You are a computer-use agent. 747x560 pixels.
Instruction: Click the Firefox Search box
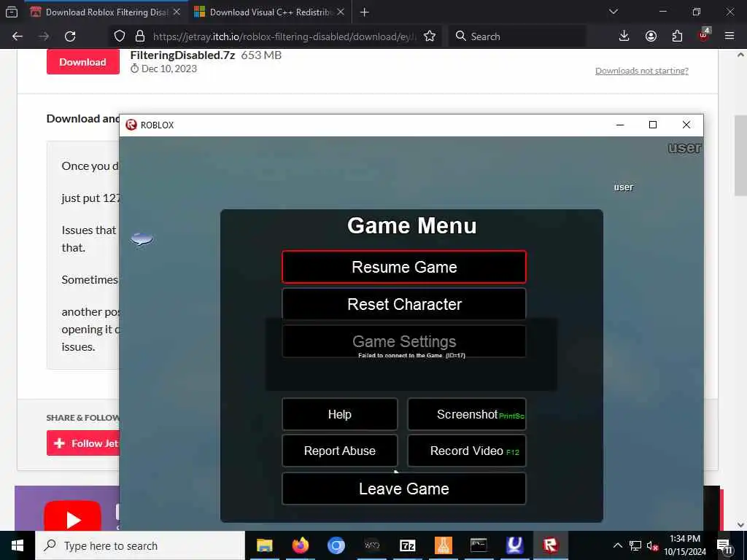click(517, 36)
